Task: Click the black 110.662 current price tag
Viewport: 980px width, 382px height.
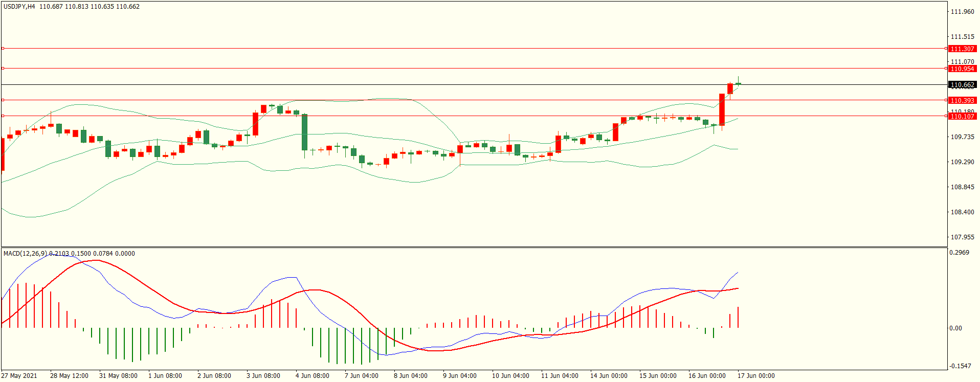Action: (x=962, y=84)
